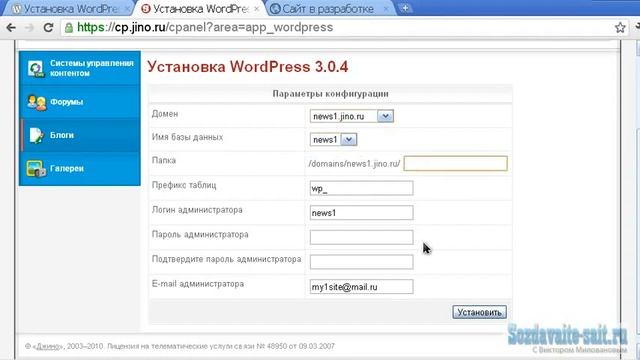Open the Джино footer link
The height and width of the screenshot is (360, 640).
(48, 347)
